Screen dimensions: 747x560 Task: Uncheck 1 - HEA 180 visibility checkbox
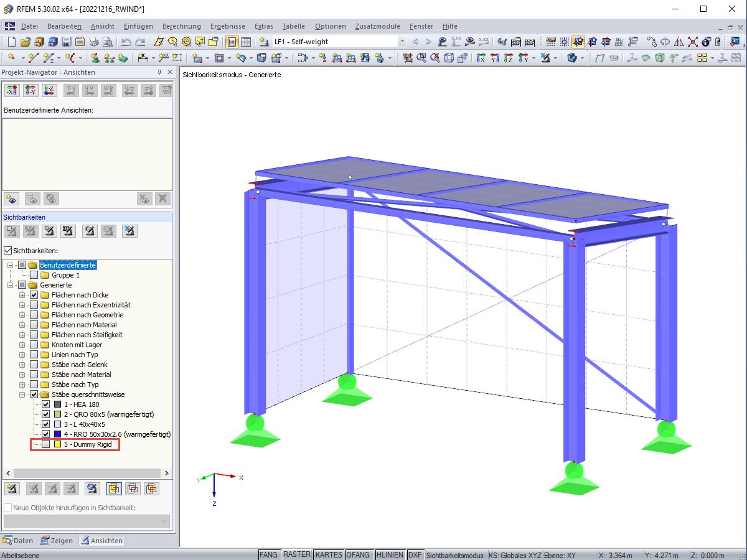click(45, 404)
